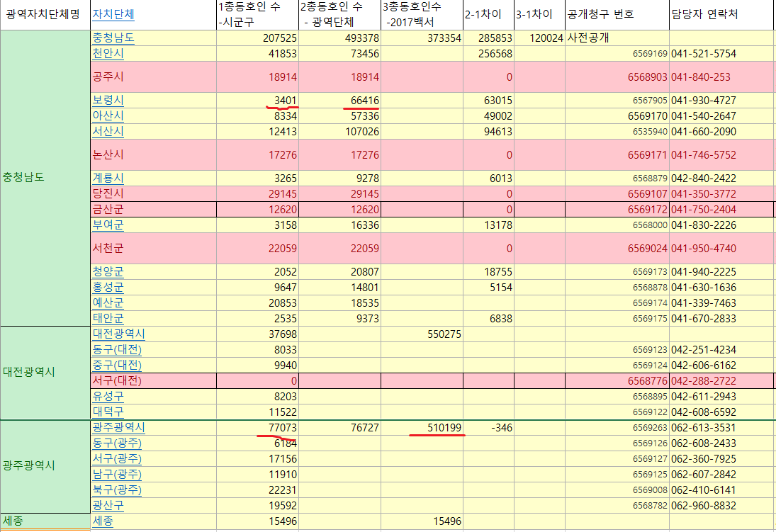The width and height of the screenshot is (776, 532).
Task: Open the 유성구 hyperlink
Action: click(x=108, y=397)
